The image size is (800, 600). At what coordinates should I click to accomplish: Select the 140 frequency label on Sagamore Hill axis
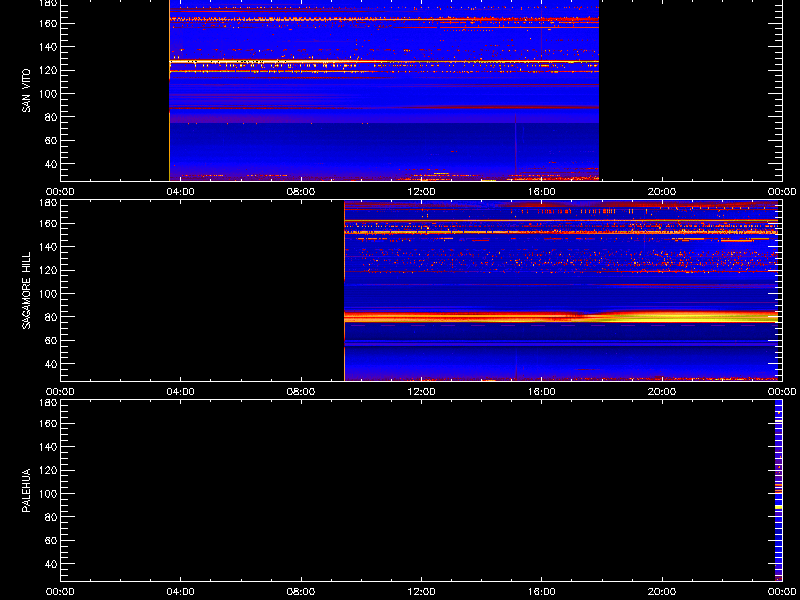click(48, 247)
